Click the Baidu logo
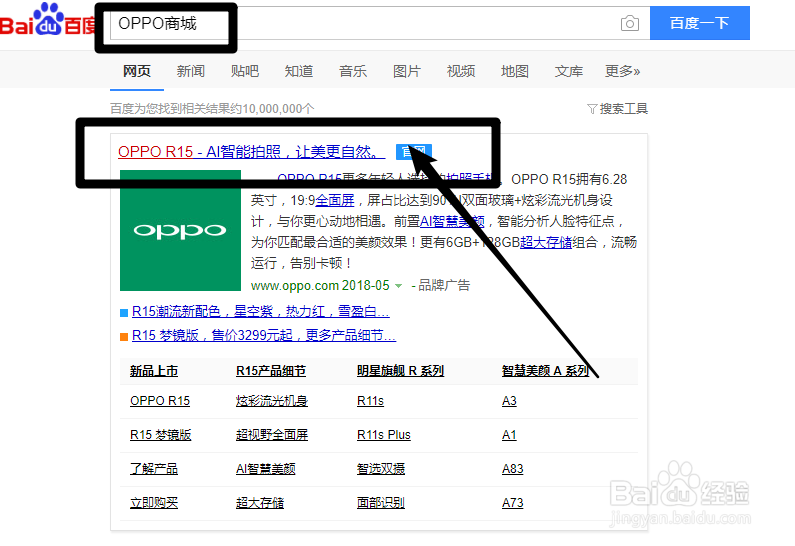This screenshot has width=795, height=546. pyautogui.click(x=48, y=20)
